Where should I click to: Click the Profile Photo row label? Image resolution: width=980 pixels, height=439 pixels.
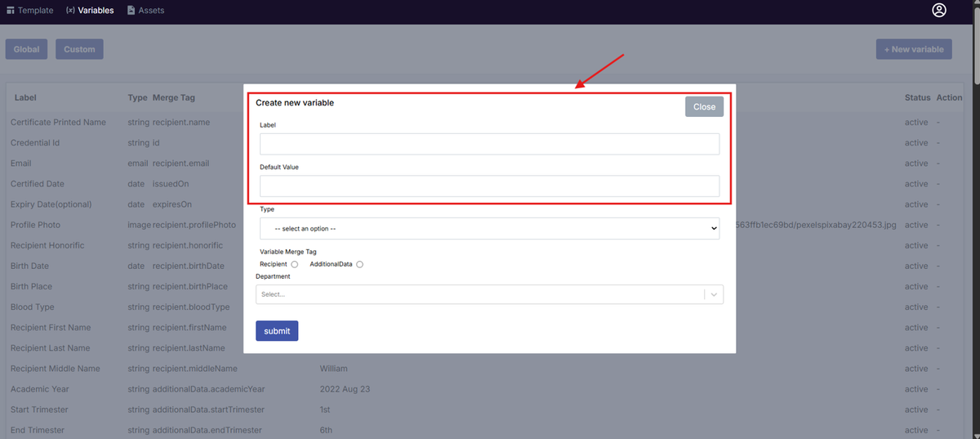(x=35, y=225)
